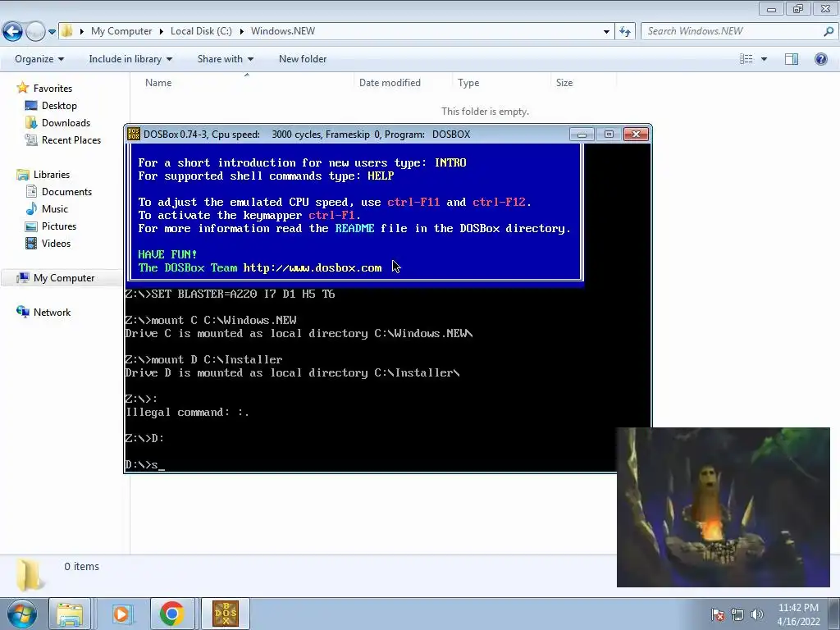Open Music library

click(47, 208)
